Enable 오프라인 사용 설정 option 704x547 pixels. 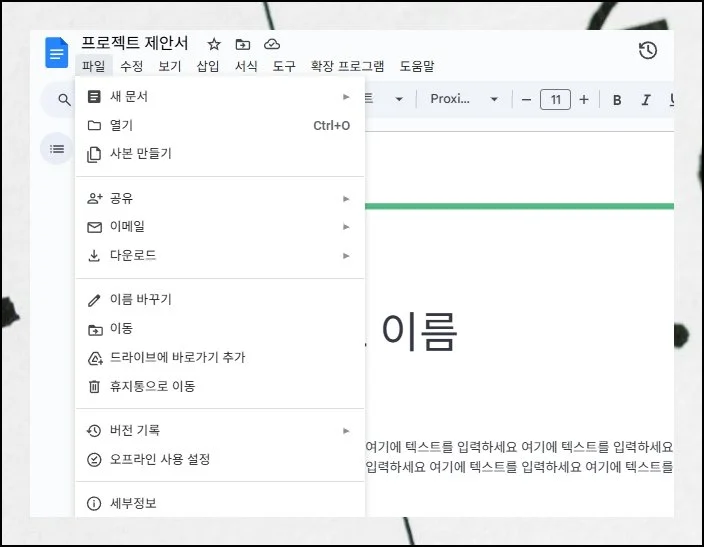click(x=160, y=460)
